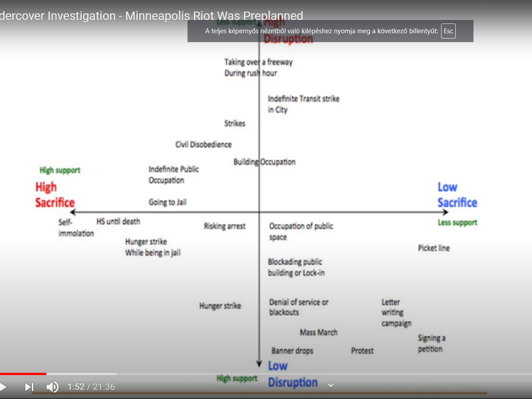
Task: Expand the chevron below the video
Action: [x=330, y=385]
